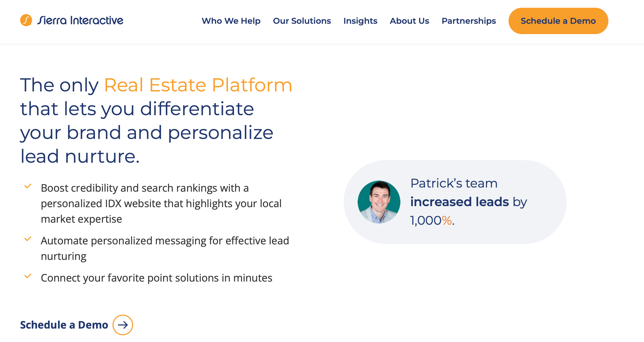Open the Who We Help menu
The width and height of the screenshot is (644, 342).
[231, 21]
